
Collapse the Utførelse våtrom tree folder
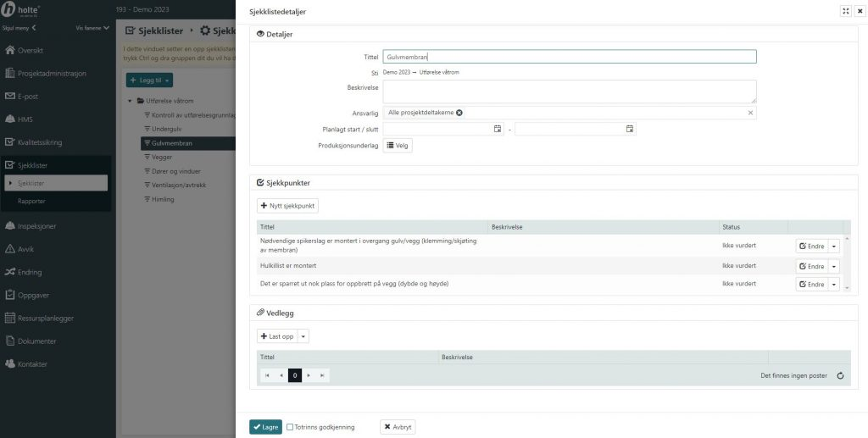coord(131,101)
